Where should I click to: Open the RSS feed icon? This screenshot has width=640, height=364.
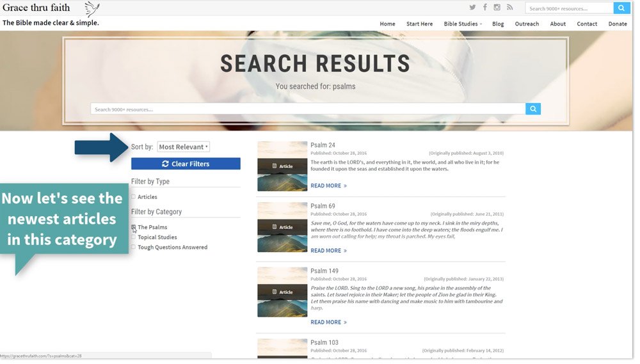pos(510,7)
